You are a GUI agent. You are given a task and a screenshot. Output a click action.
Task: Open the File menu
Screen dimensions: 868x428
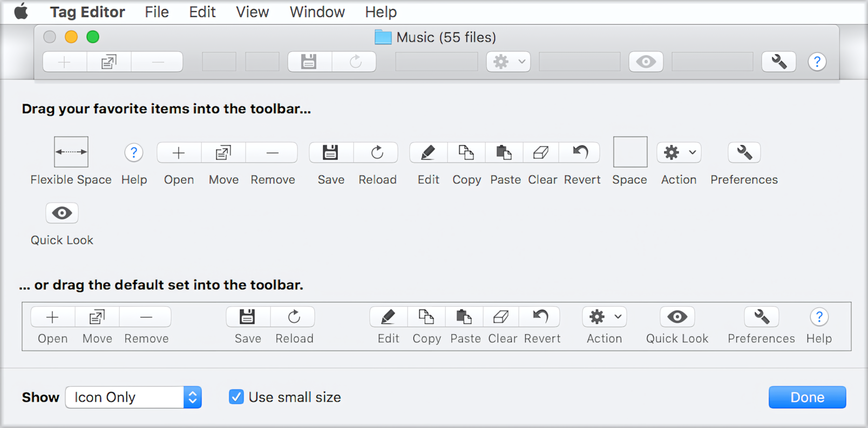[x=157, y=12]
